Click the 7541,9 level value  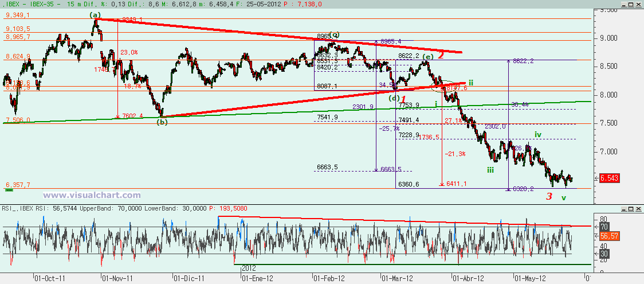tap(327, 118)
